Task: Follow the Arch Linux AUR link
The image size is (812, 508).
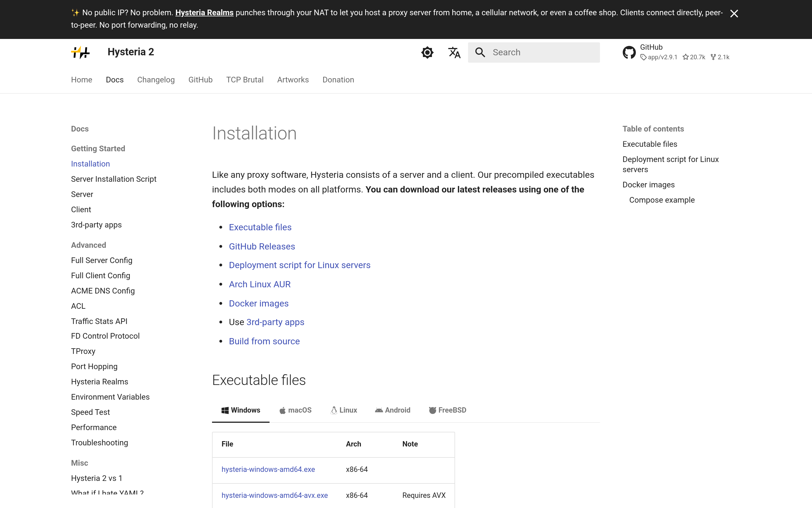Action: click(x=260, y=284)
